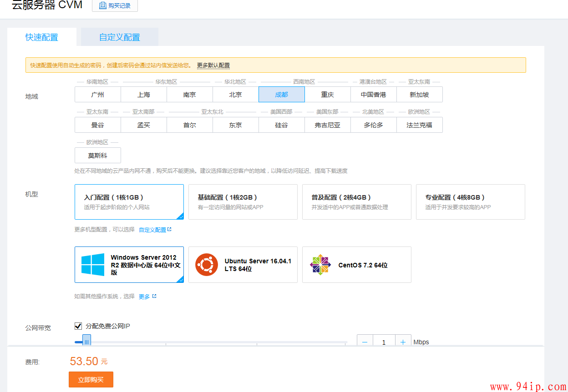Pick the CentOS 7.2 64位 image

coord(357,265)
